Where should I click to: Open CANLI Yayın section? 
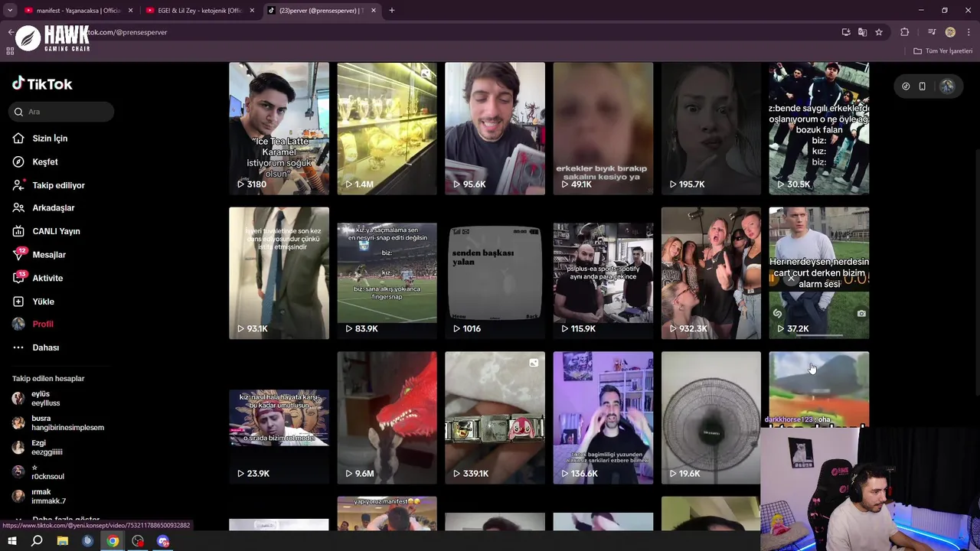tap(47, 231)
